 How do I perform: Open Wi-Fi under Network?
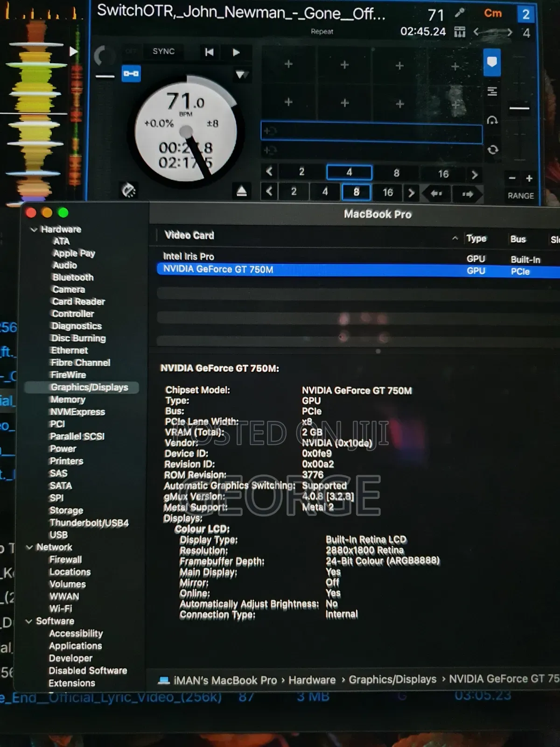click(x=61, y=609)
